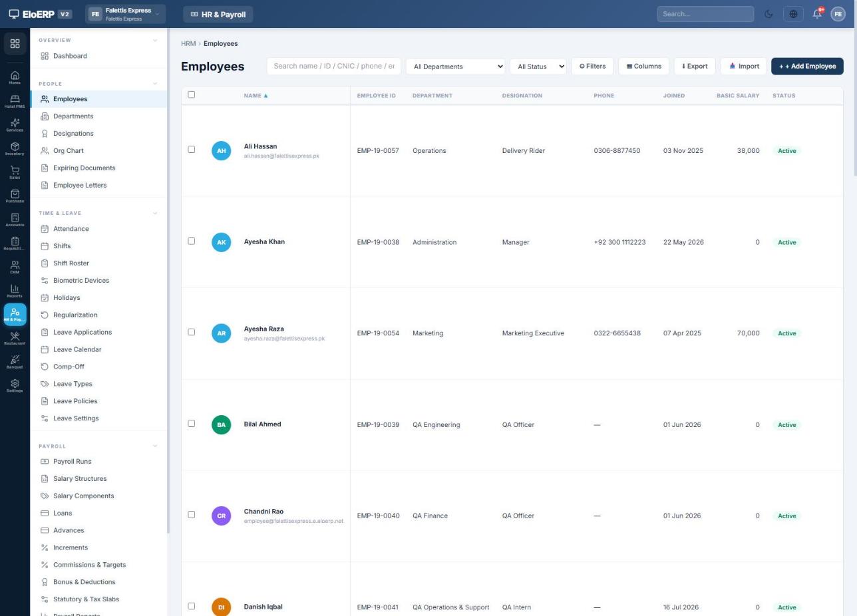Image resolution: width=857 pixels, height=616 pixels.
Task: Open the Filters button
Action: click(x=592, y=67)
